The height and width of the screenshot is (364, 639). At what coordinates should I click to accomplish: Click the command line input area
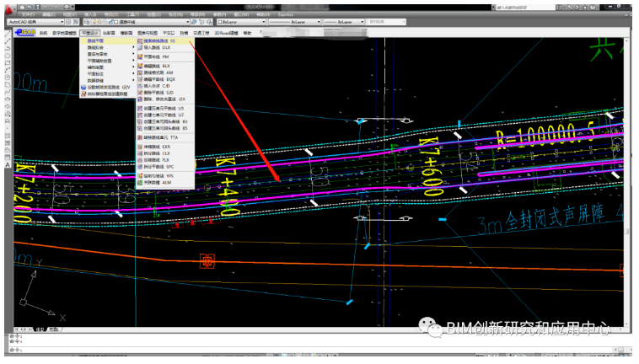pos(312,350)
